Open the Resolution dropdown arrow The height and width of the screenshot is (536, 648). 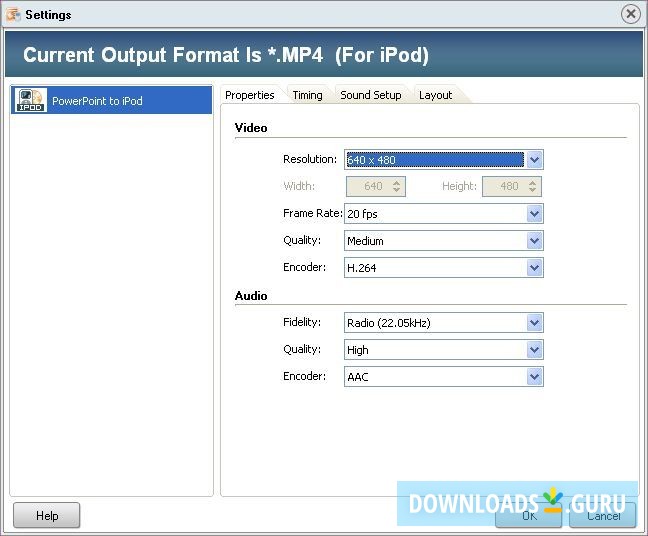534,160
